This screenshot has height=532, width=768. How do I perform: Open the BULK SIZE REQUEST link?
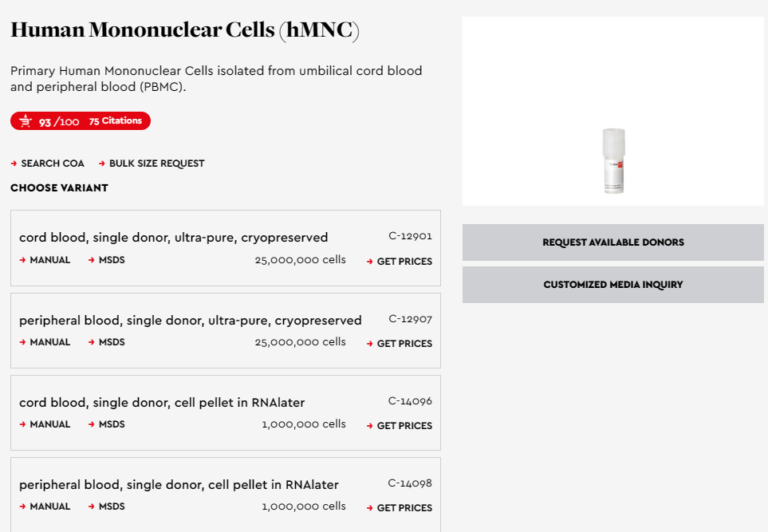click(152, 164)
